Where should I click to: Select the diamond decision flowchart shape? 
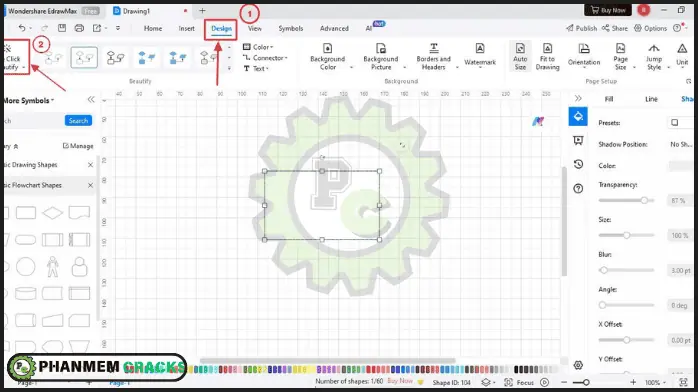pos(53,213)
